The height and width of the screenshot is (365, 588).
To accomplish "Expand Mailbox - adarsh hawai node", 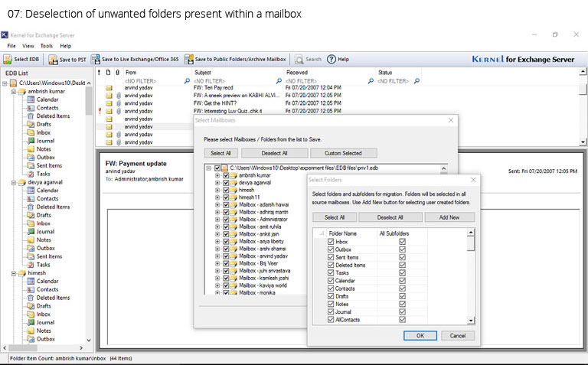I will 217,205.
